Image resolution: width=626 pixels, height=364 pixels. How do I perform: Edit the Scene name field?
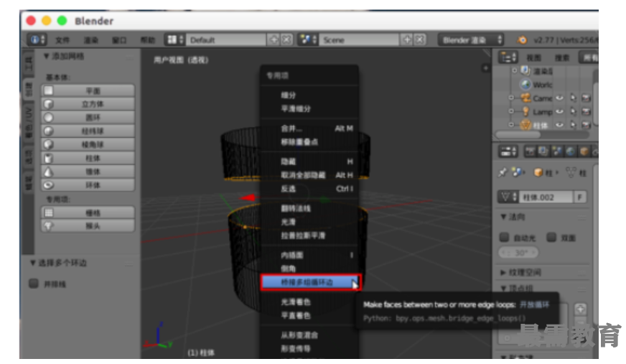[x=359, y=40]
